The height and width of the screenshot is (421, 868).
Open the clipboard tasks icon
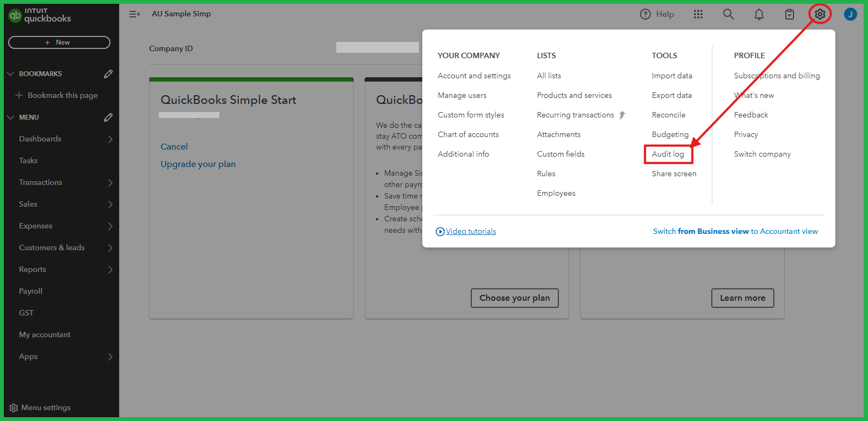click(x=790, y=14)
